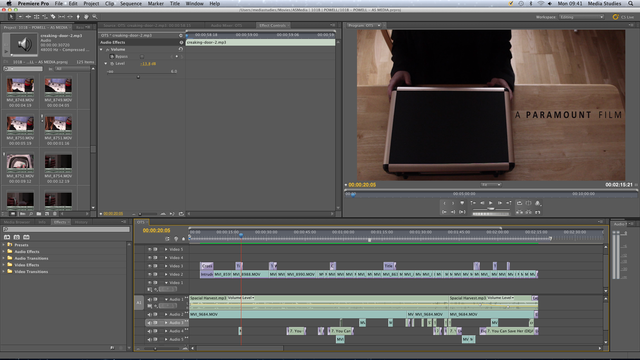640x360 pixels.
Task: Expand the Audio 2 track
Action: click(x=166, y=314)
